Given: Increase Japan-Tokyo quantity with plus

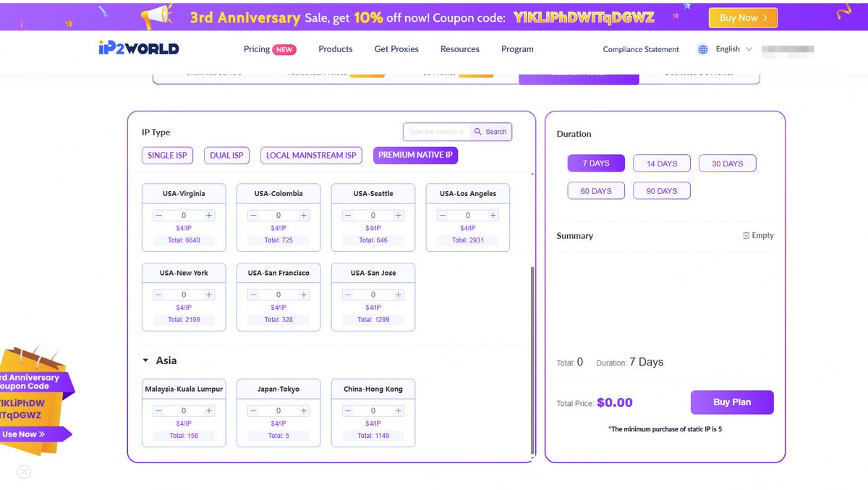Looking at the screenshot, I should point(304,411).
